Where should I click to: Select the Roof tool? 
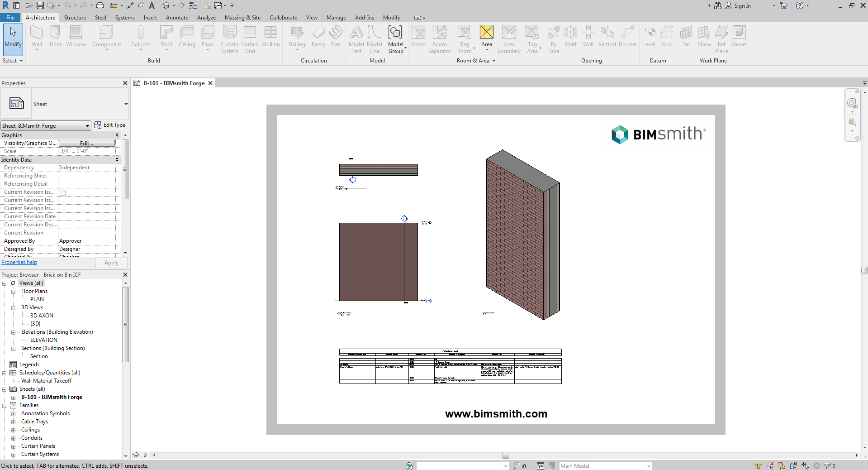coord(166,37)
